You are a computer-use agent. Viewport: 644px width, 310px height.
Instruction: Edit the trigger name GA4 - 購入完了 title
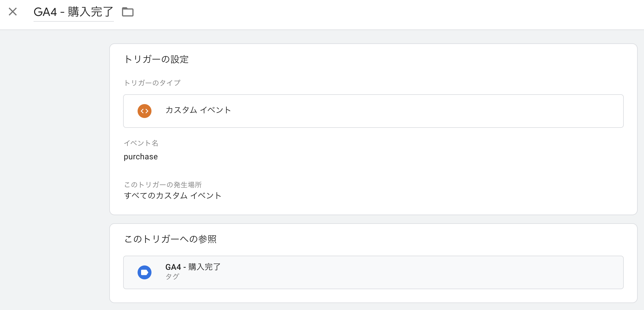point(74,12)
